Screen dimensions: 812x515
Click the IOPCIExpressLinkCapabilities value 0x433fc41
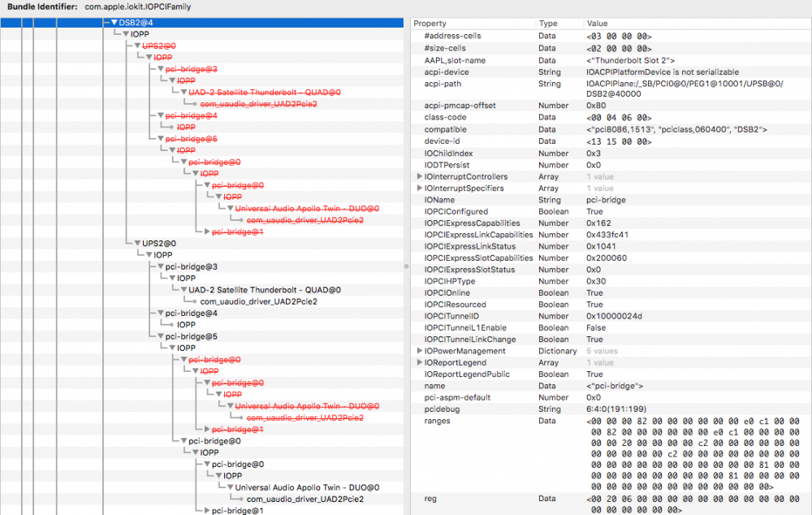pyautogui.click(x=607, y=235)
